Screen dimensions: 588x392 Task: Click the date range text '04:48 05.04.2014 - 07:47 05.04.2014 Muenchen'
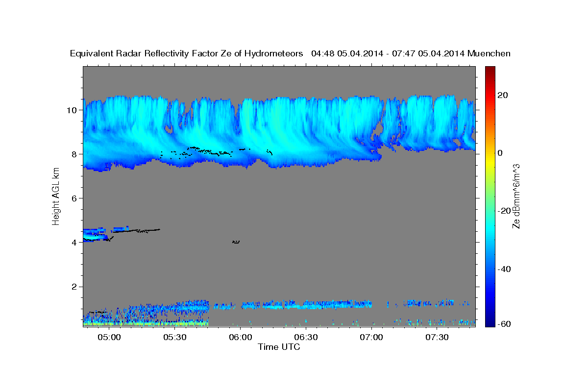411,53
